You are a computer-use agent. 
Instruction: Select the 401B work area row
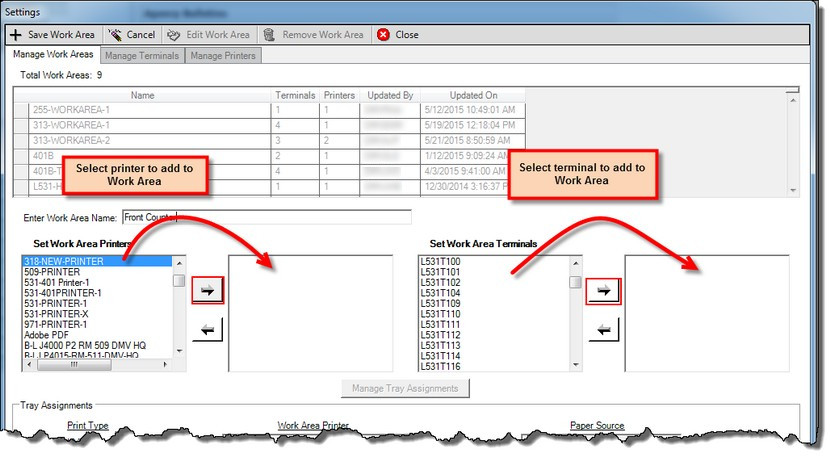click(269, 156)
